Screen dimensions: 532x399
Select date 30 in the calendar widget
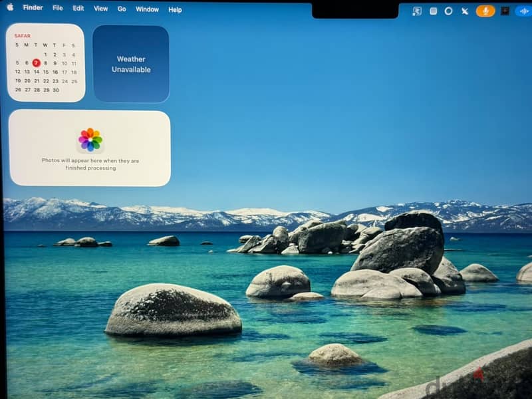(56, 90)
